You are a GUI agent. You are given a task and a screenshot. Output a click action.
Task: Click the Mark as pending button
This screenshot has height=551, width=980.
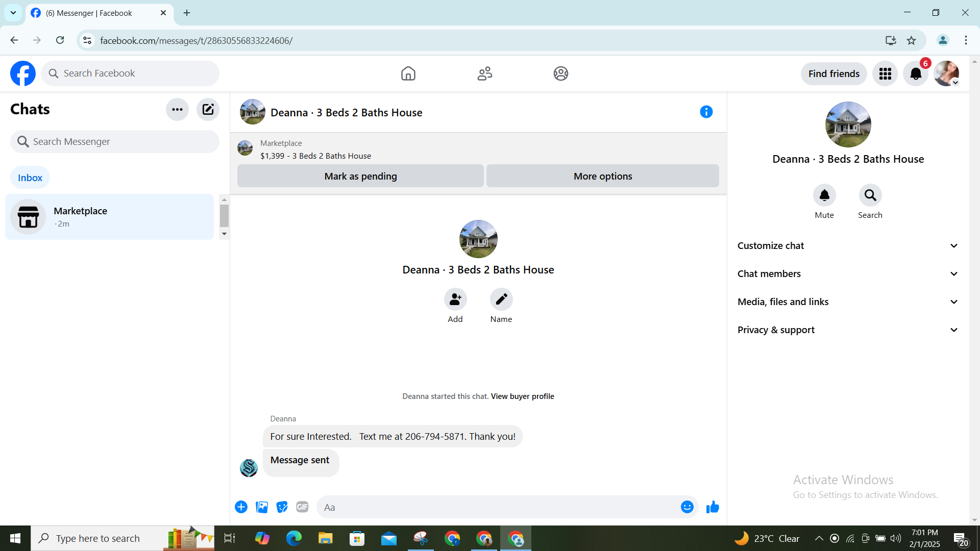[x=360, y=176]
